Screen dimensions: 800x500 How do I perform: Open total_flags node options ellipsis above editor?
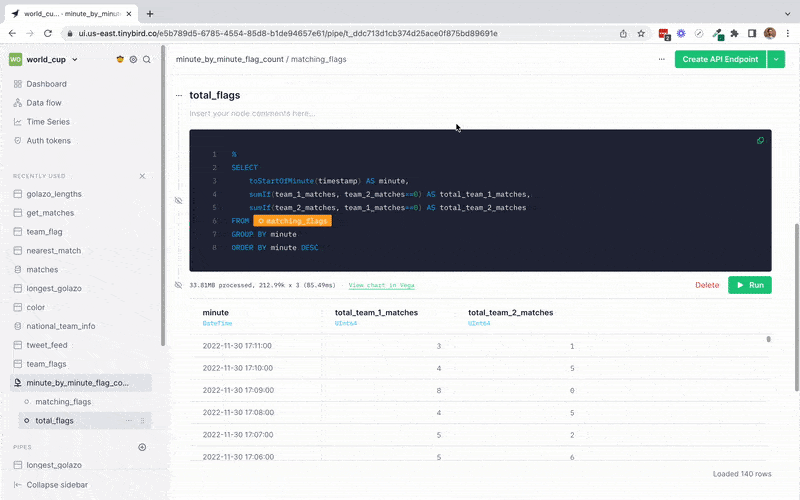point(179,96)
